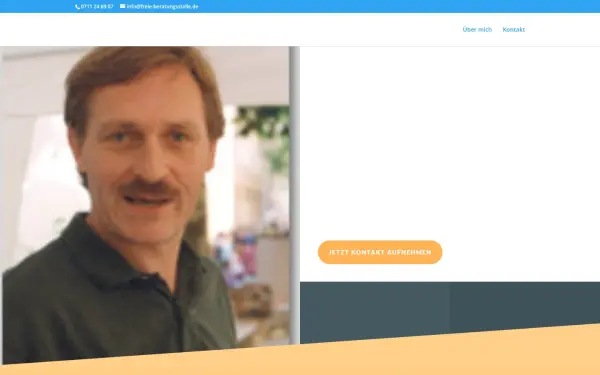Open the info@freie-beratungsstelle.de email link
The image size is (600, 375).
click(x=162, y=7)
